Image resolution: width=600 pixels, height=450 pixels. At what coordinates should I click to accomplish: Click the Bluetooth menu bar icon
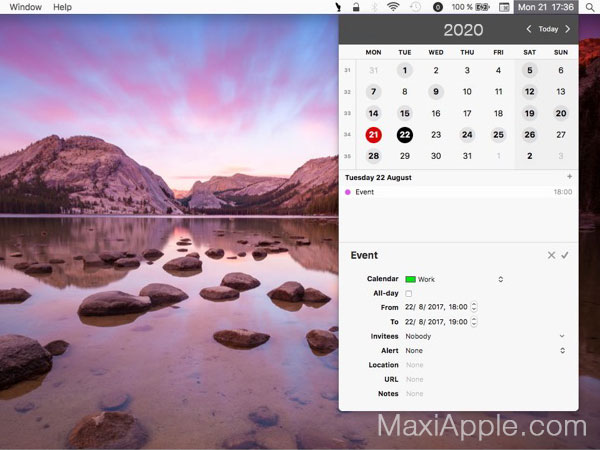coord(375,7)
